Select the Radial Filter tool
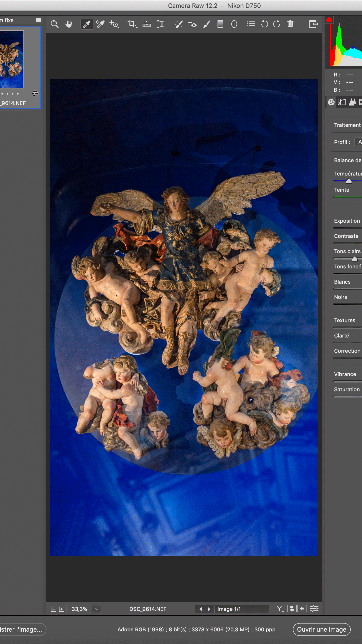Image resolution: width=362 pixels, height=644 pixels. pyautogui.click(x=234, y=24)
